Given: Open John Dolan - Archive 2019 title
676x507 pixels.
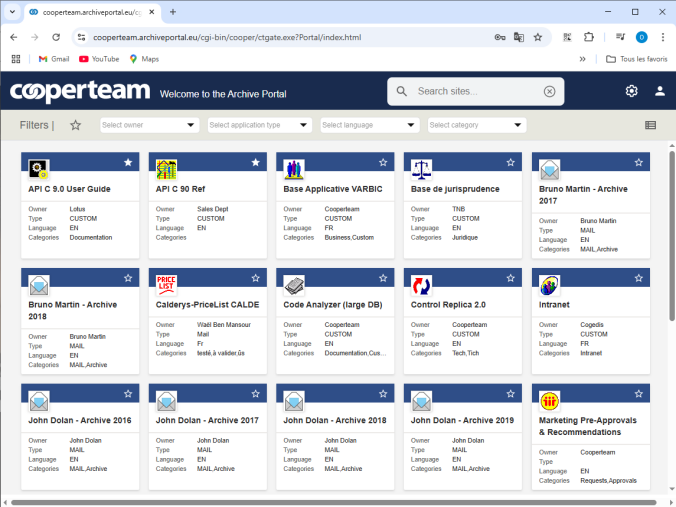Looking at the screenshot, I should [462, 420].
